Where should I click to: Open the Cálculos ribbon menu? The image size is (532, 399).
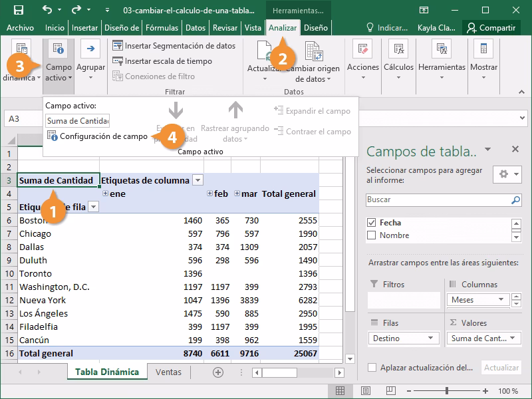click(x=398, y=60)
